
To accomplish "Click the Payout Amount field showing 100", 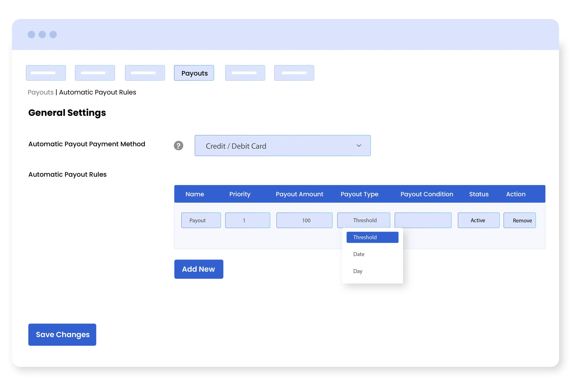I will pyautogui.click(x=304, y=220).
